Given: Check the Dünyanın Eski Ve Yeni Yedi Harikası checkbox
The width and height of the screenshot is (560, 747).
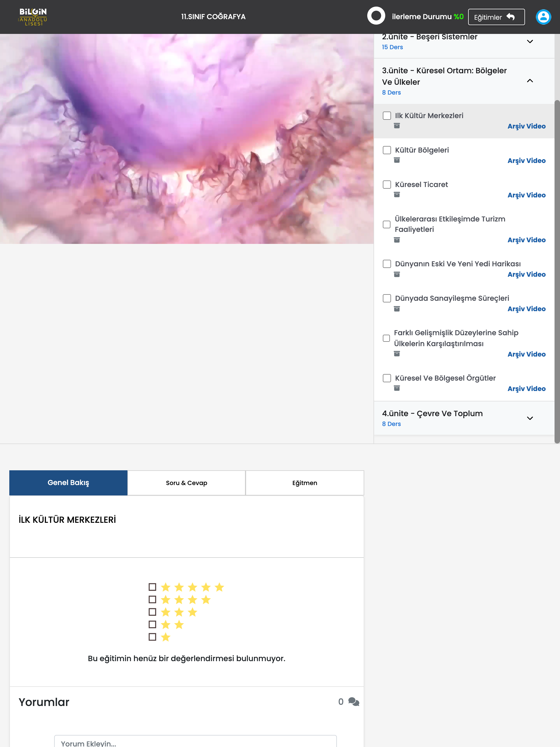Looking at the screenshot, I should (386, 264).
